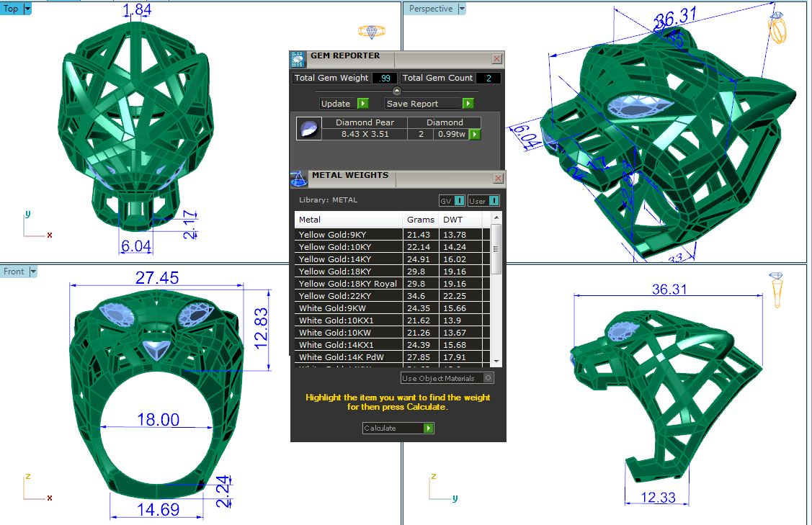Enable Use Object Materials option
The image size is (812, 525).
click(488, 378)
